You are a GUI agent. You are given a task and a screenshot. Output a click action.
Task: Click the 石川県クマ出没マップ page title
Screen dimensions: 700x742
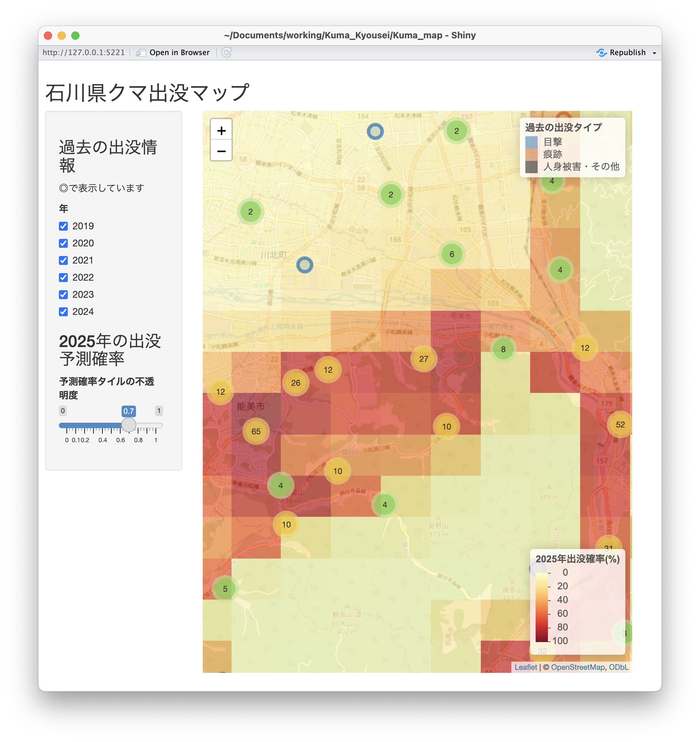click(x=147, y=92)
